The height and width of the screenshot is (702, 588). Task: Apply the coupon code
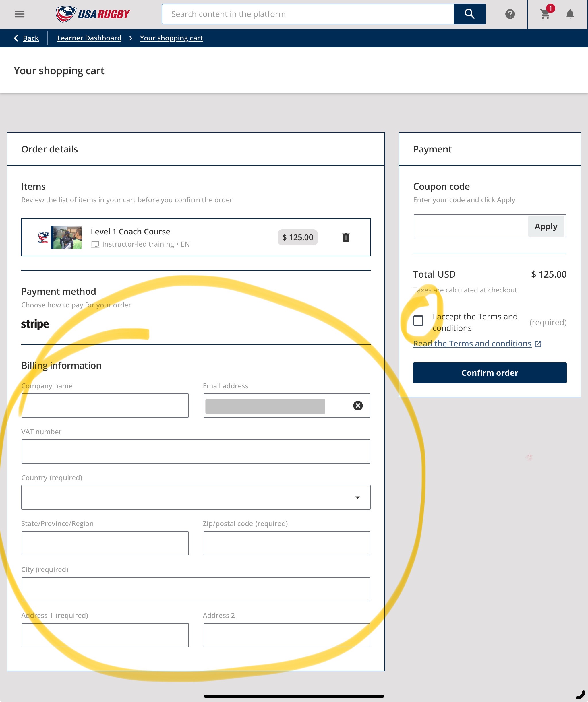546,227
